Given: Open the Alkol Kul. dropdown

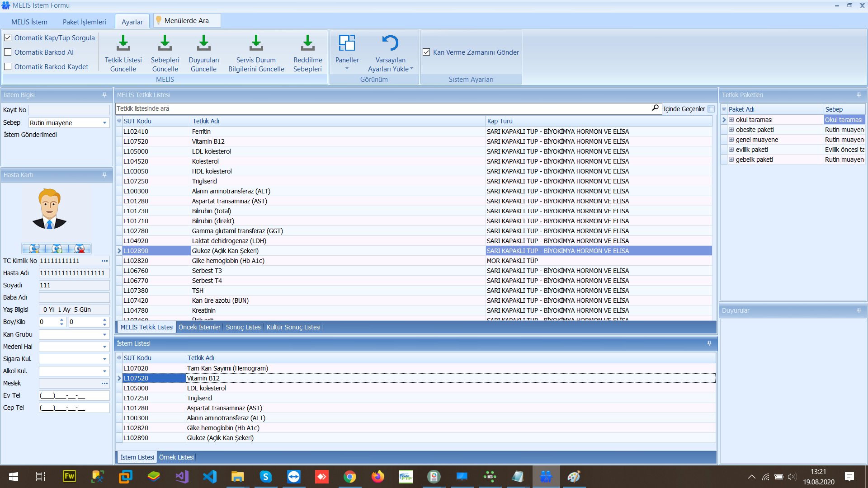Looking at the screenshot, I should pos(105,371).
